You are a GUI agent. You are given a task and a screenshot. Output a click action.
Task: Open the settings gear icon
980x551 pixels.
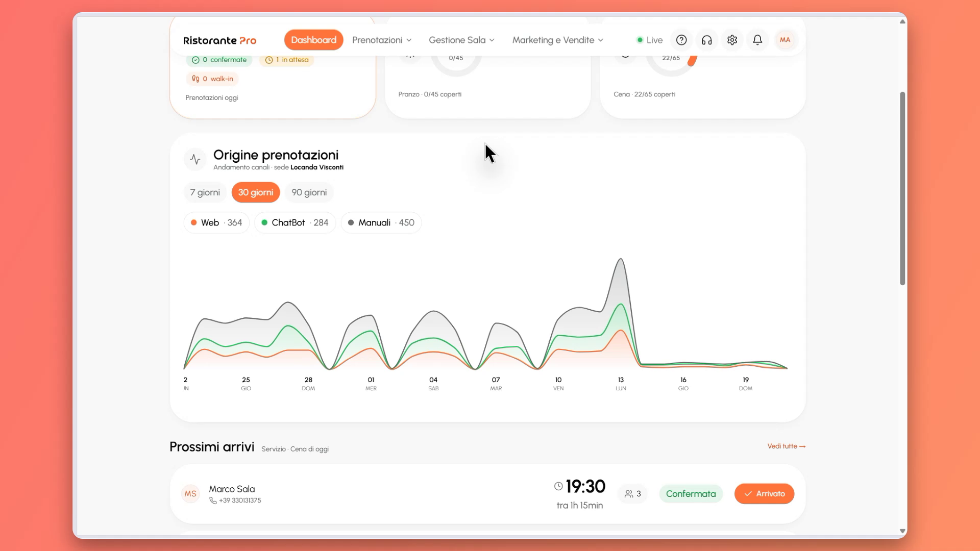click(732, 40)
